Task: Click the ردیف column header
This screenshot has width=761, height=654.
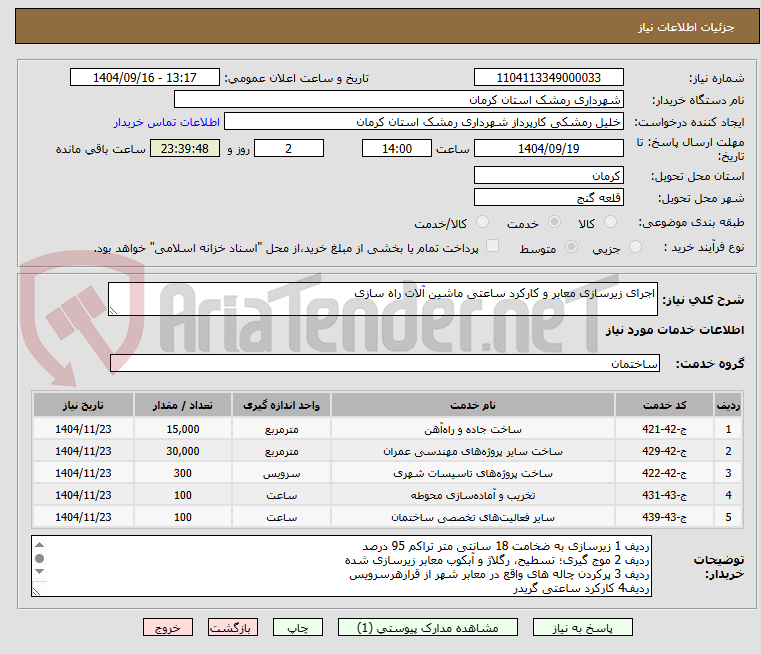Action: [x=728, y=405]
